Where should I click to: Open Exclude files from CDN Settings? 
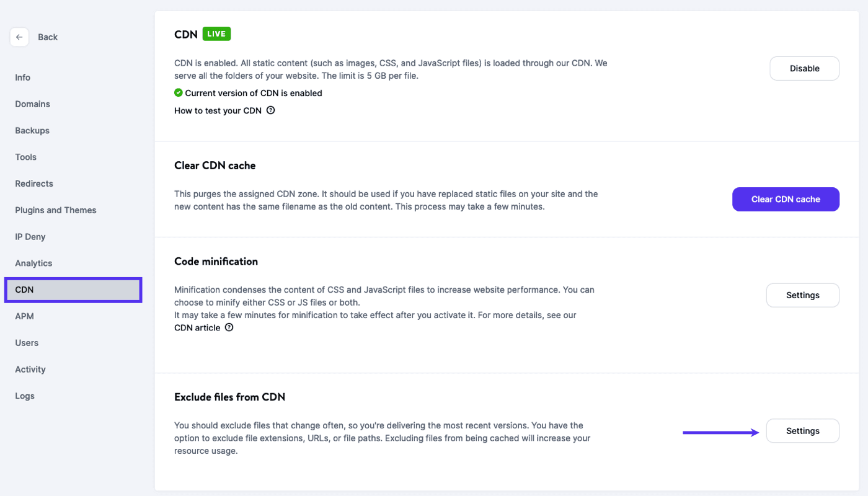tap(802, 430)
